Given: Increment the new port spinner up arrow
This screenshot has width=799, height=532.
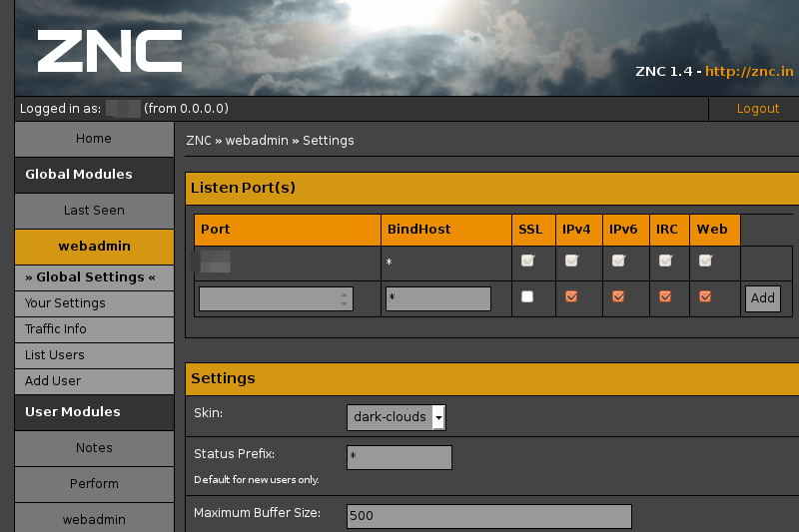Looking at the screenshot, I should 344,294.
